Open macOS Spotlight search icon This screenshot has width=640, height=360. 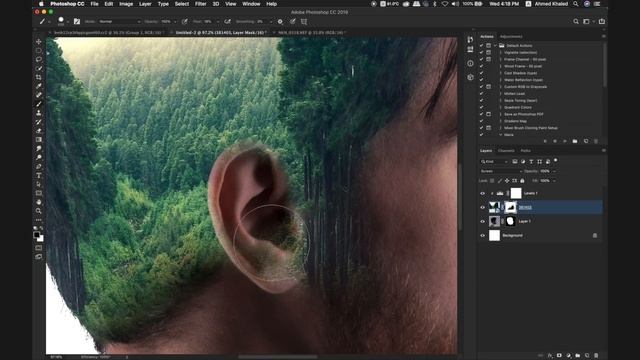coord(576,4)
